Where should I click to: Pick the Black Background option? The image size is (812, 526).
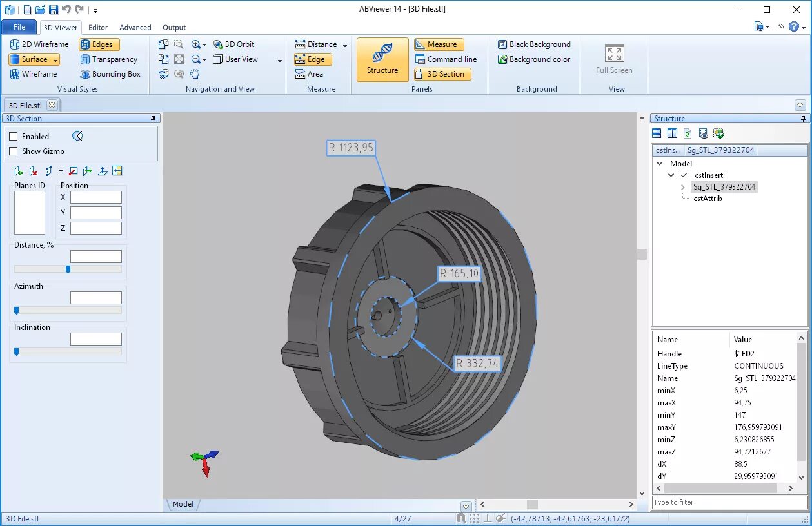pos(534,44)
